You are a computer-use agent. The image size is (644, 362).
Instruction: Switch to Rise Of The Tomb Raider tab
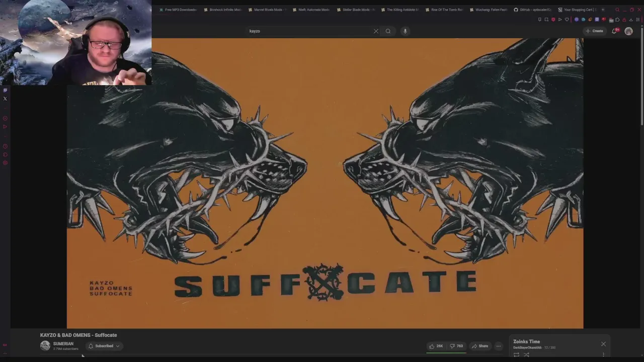[x=444, y=10]
